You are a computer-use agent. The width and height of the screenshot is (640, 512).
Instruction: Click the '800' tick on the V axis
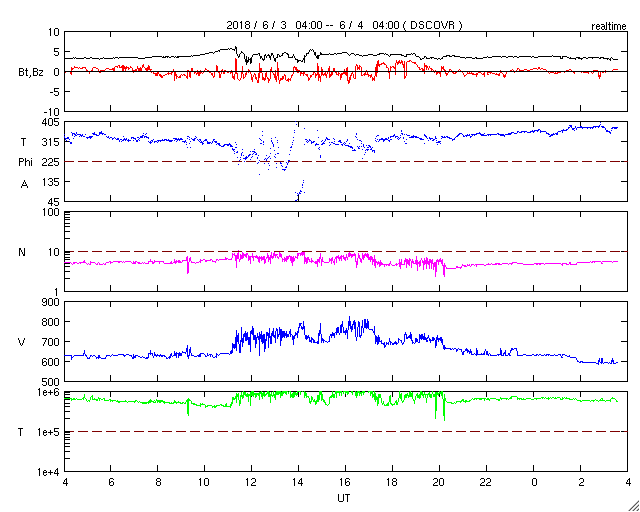click(51, 322)
